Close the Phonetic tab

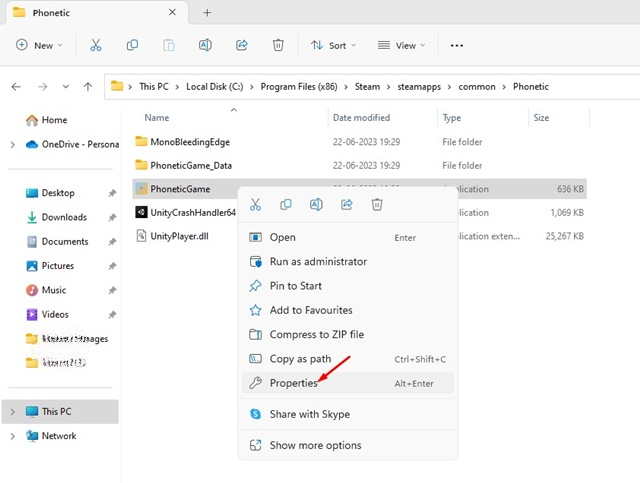pyautogui.click(x=172, y=12)
